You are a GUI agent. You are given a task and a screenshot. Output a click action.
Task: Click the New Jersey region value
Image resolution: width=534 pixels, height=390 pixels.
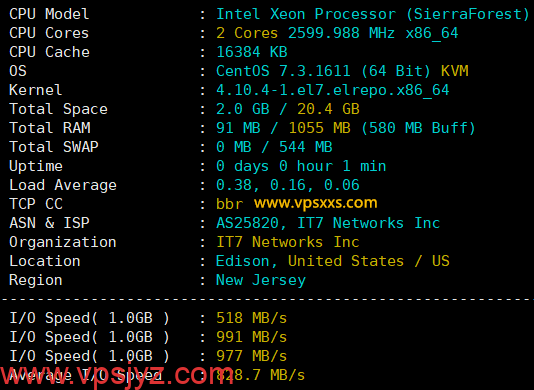coord(261,281)
